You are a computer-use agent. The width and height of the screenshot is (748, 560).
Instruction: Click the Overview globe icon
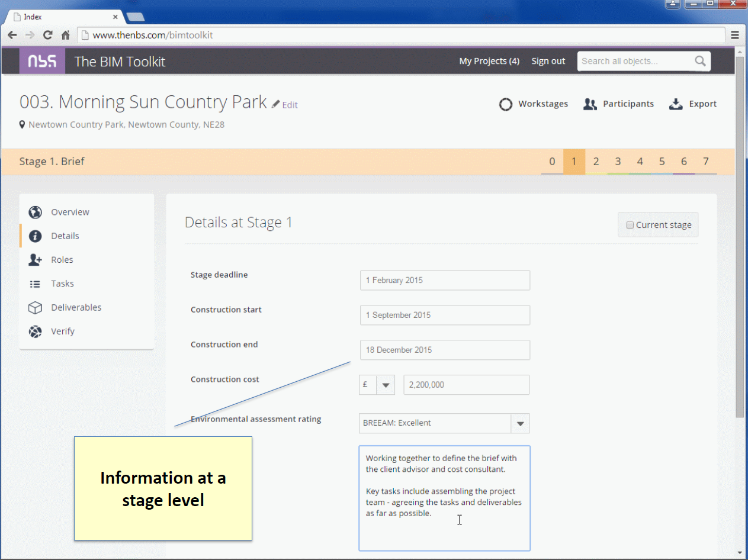[36, 213]
